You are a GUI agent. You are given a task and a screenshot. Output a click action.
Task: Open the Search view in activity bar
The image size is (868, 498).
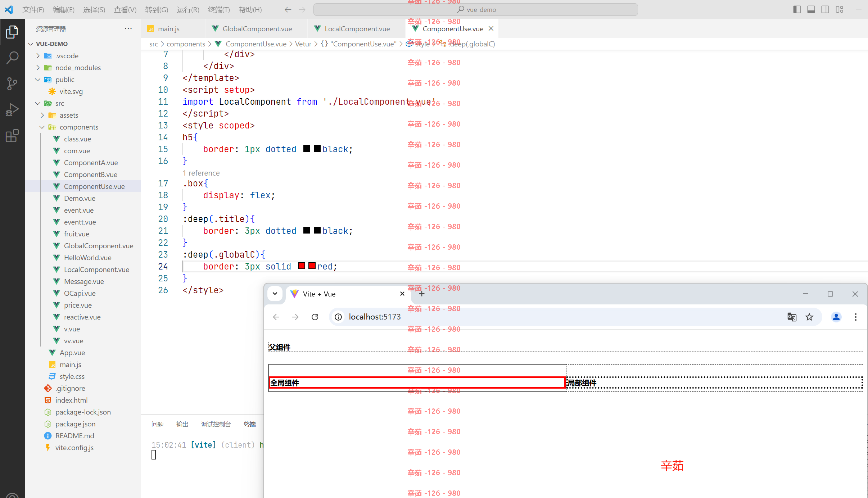pyautogui.click(x=12, y=58)
